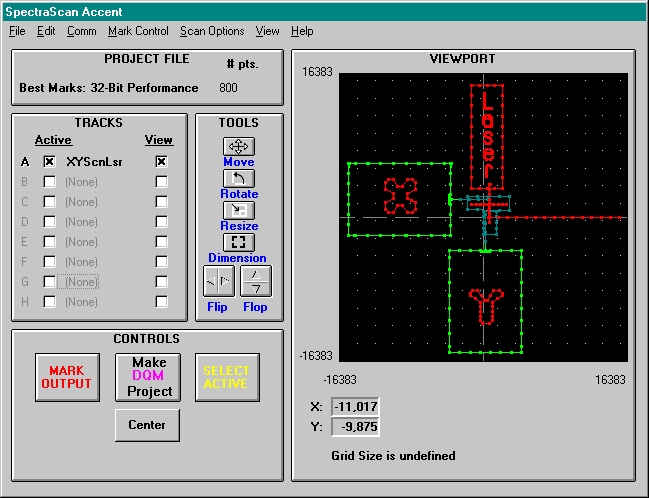Enable View checkbox for track C

(x=161, y=202)
